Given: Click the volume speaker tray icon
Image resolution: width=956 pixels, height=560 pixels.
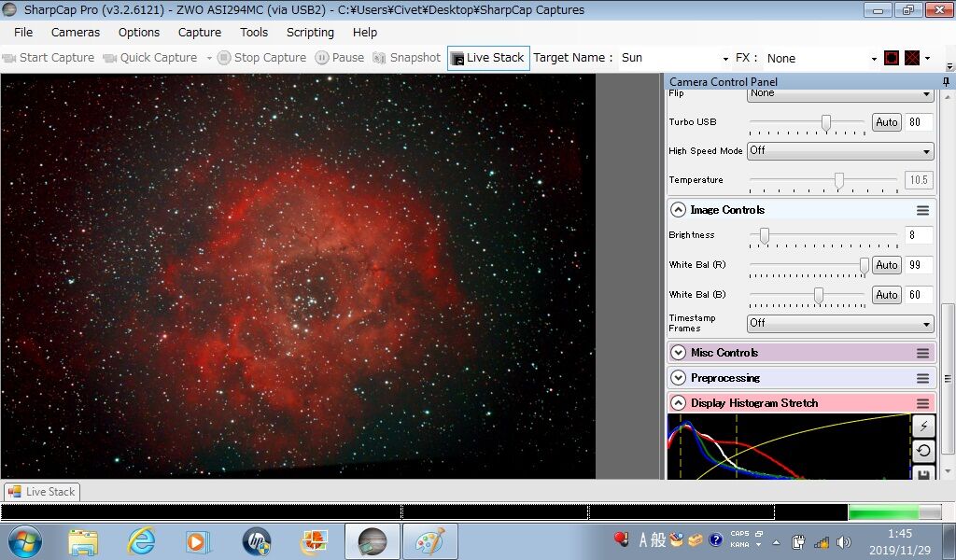Looking at the screenshot, I should 844,541.
